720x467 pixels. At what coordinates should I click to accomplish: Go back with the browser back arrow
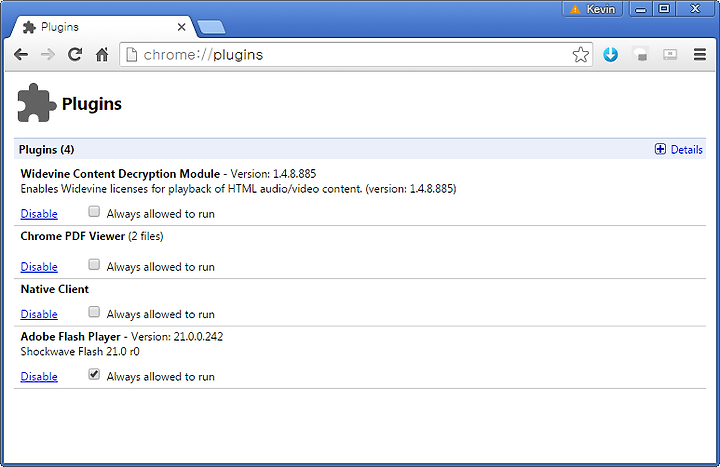point(21,55)
